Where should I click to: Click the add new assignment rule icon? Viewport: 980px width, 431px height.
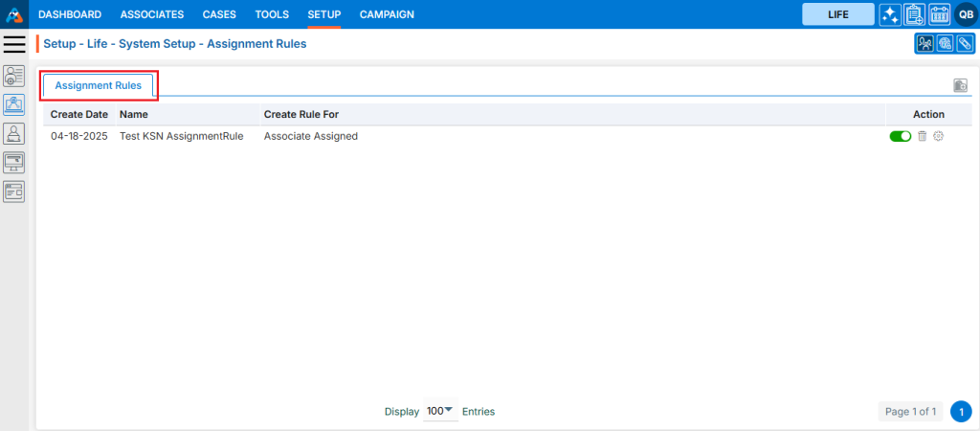point(960,85)
